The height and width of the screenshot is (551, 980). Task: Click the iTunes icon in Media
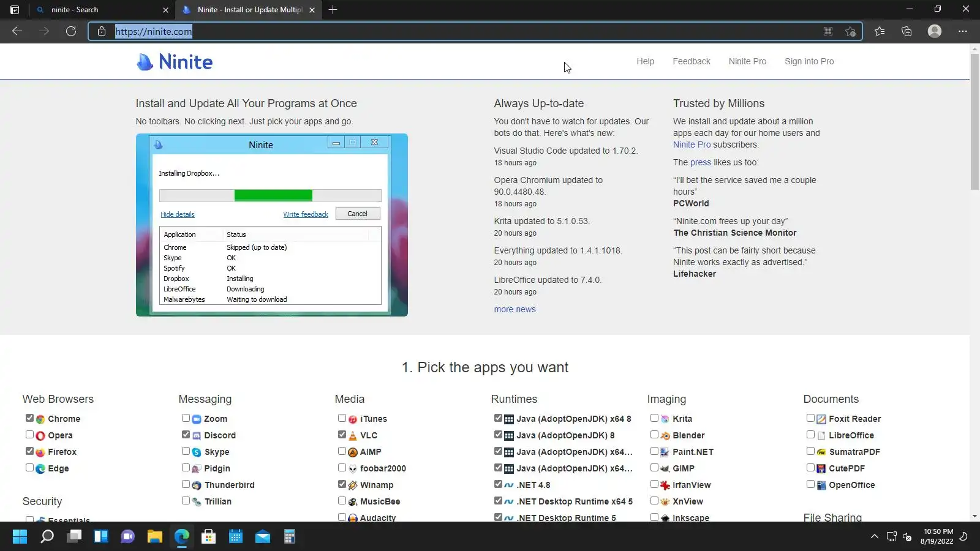[353, 419]
